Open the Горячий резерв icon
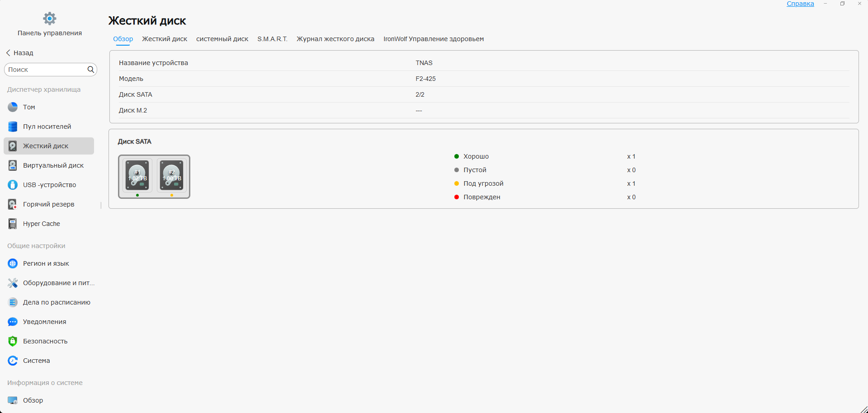Image resolution: width=868 pixels, height=413 pixels. (x=13, y=204)
